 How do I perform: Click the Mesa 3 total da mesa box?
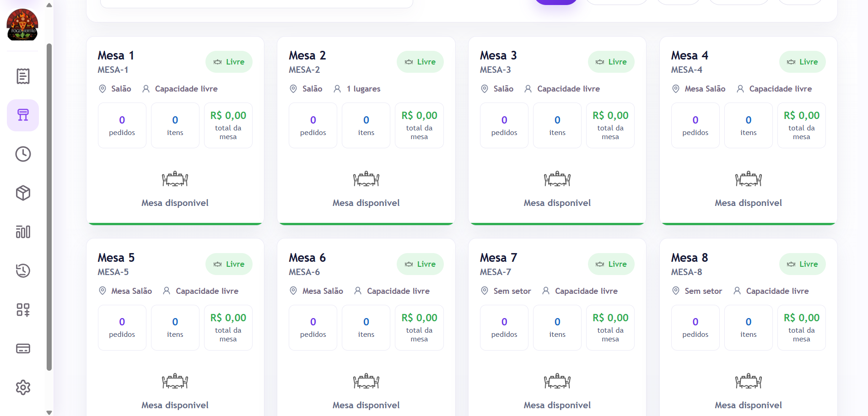[610, 125]
